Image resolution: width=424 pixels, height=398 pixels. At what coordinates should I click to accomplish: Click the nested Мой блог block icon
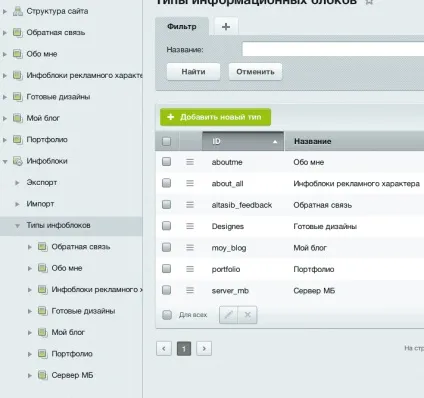[42, 332]
